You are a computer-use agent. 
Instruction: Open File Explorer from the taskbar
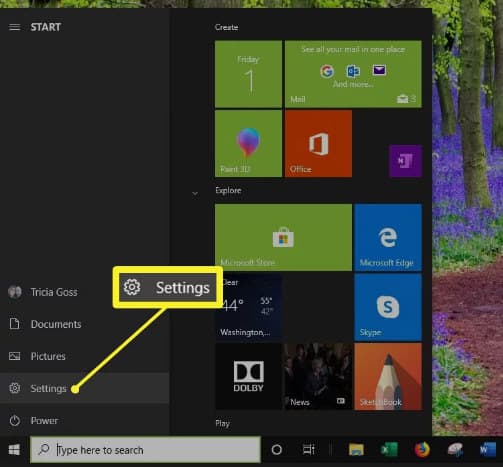(356, 450)
